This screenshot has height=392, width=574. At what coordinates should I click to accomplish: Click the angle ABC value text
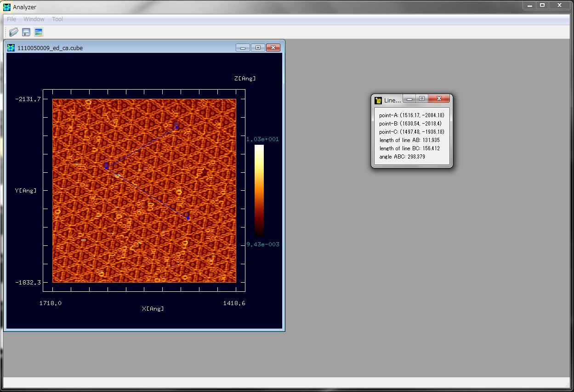402,157
